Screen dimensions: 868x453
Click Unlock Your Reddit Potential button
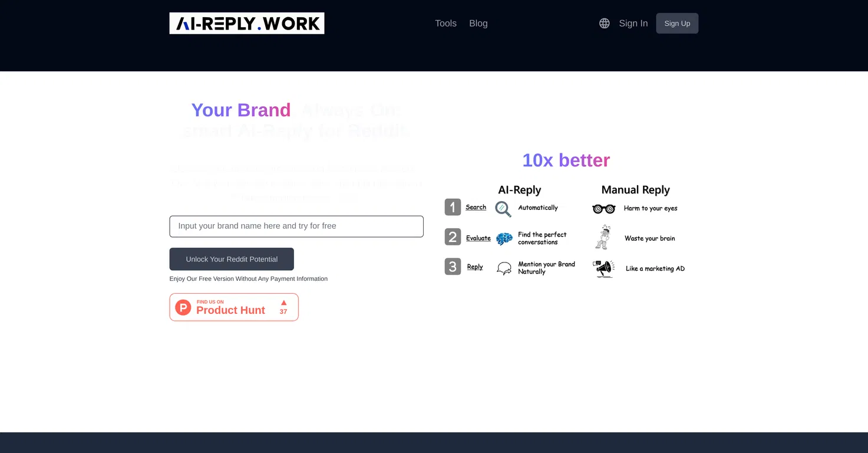(x=232, y=259)
